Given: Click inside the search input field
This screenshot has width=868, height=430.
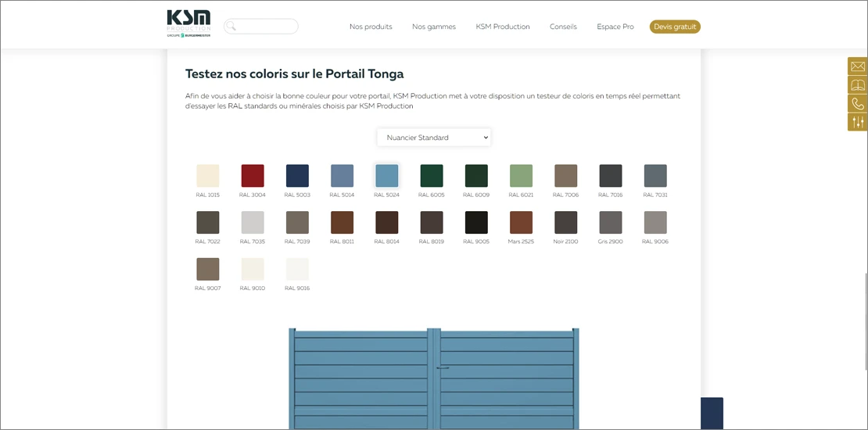Looking at the screenshot, I should point(267,27).
